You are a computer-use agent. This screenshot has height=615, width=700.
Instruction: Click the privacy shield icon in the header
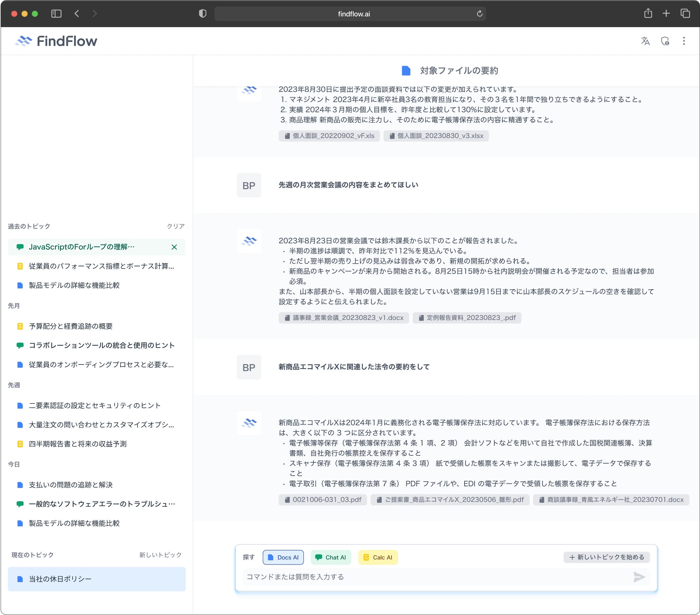click(665, 41)
